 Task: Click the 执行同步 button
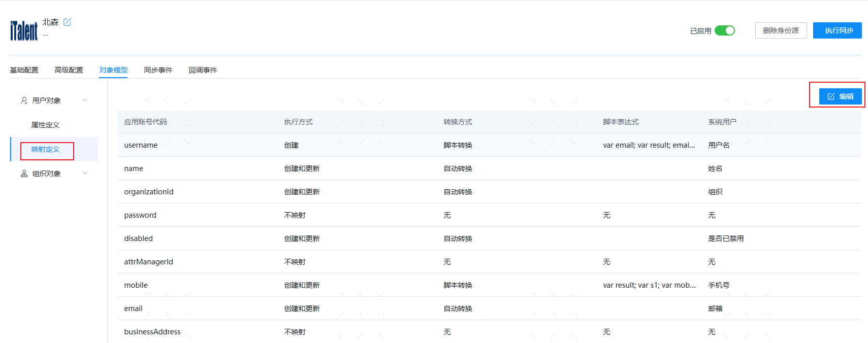pyautogui.click(x=837, y=30)
